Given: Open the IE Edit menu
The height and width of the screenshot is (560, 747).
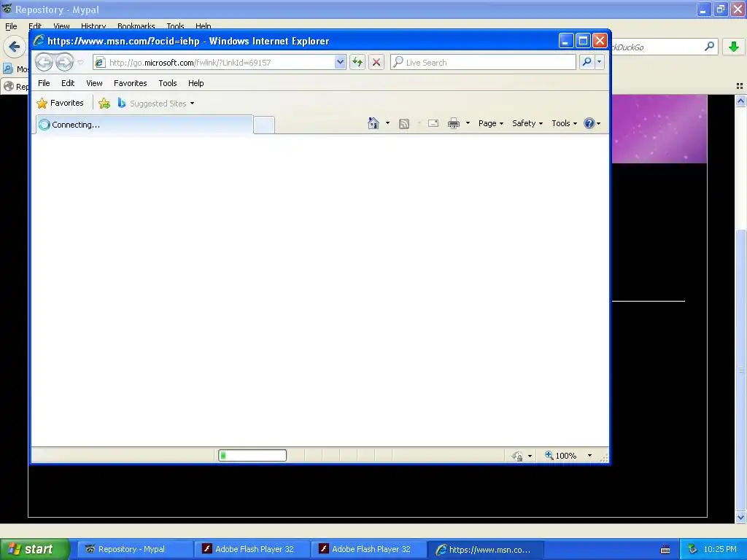Looking at the screenshot, I should click(68, 83).
